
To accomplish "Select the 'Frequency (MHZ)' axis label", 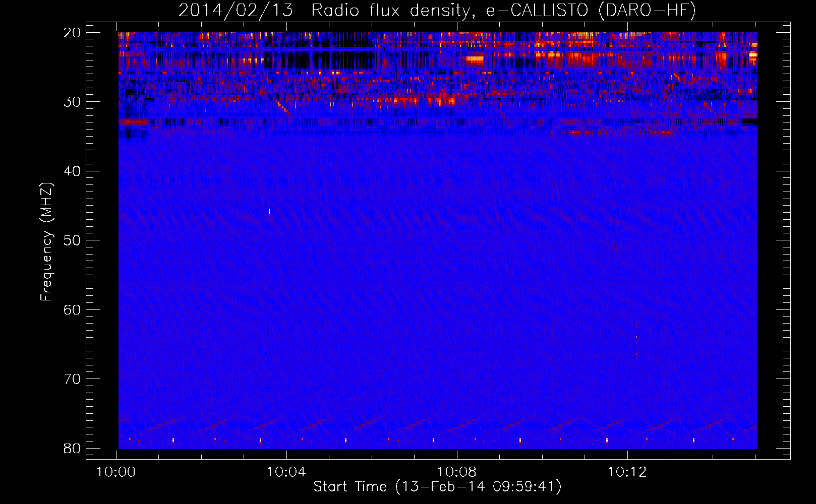I will point(46,242).
